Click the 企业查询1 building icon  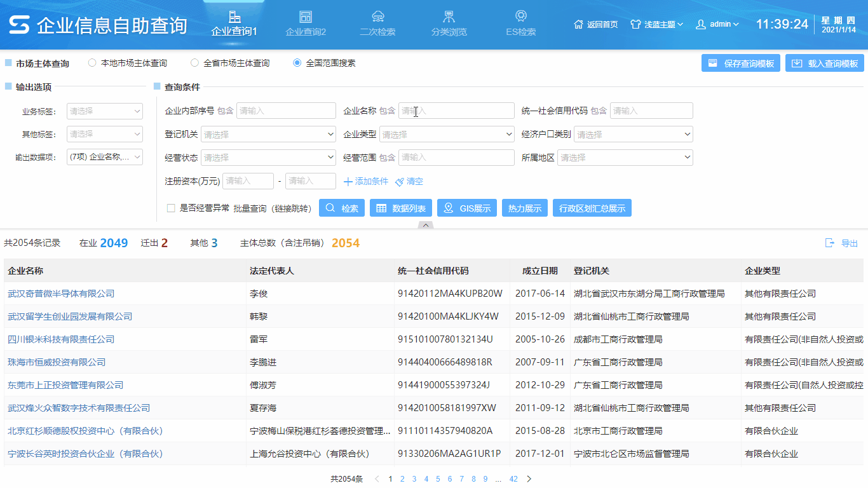point(234,17)
